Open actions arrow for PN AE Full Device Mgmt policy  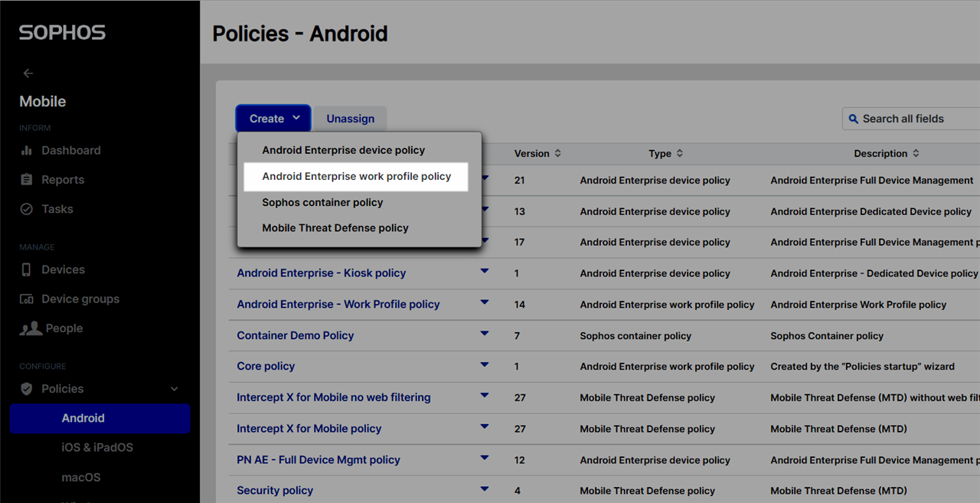(x=485, y=458)
